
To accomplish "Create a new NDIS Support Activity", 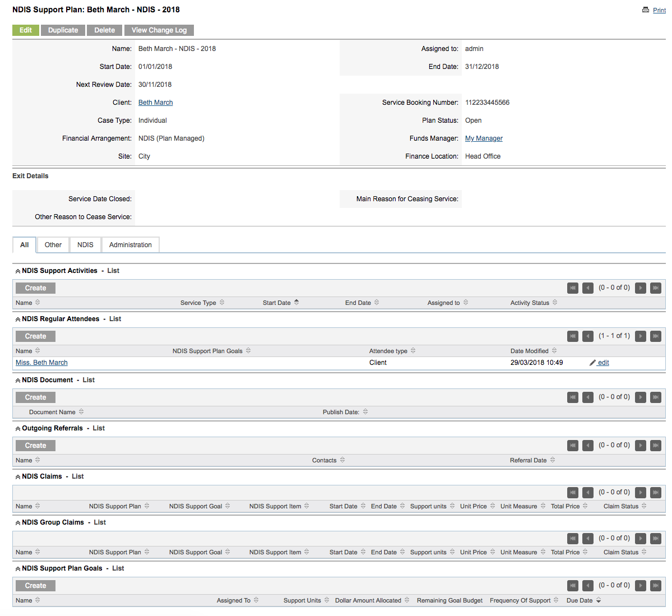I will 35,288.
